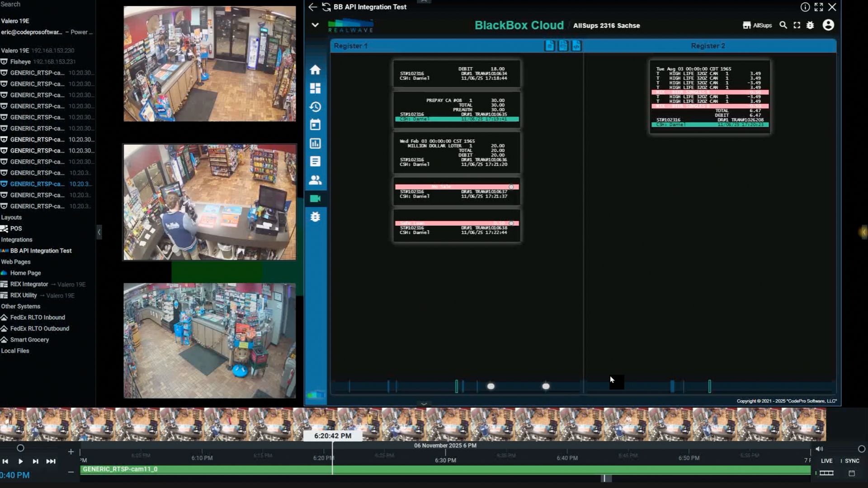Adjust the playback speed slider knob
The image size is (868, 488).
(20, 448)
